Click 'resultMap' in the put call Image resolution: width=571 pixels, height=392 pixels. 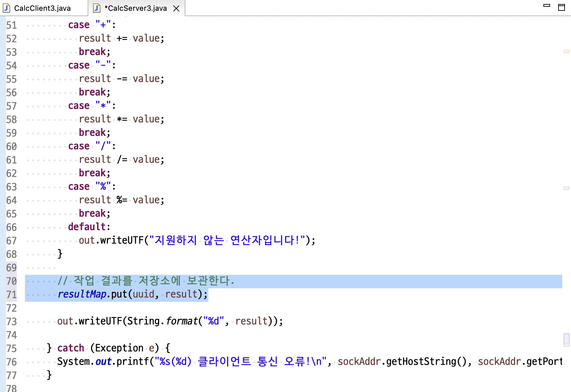click(x=82, y=294)
